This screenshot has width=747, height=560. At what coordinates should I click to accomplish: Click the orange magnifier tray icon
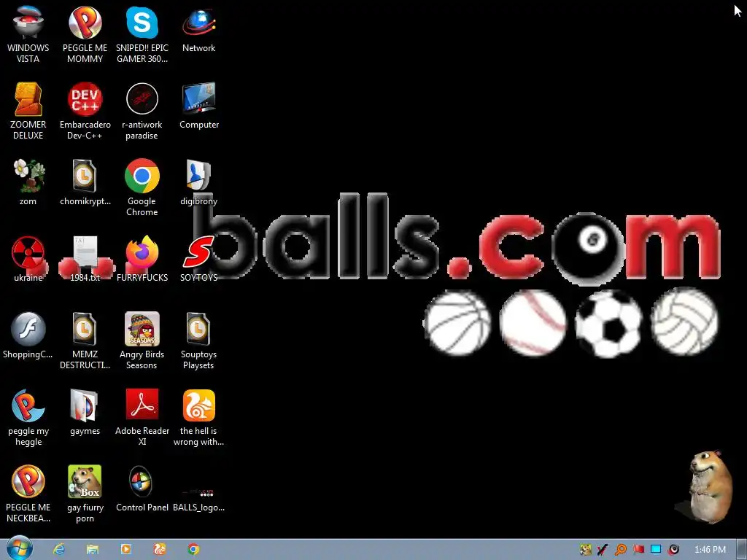[621, 550]
